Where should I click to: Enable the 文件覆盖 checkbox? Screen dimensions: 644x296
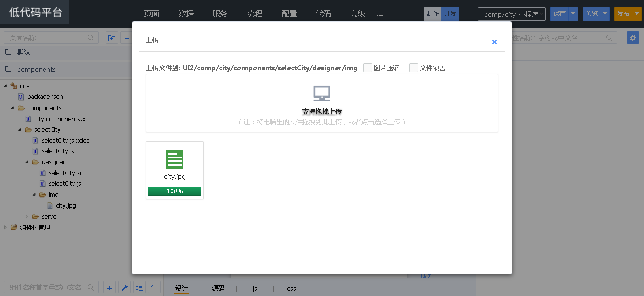pos(414,68)
